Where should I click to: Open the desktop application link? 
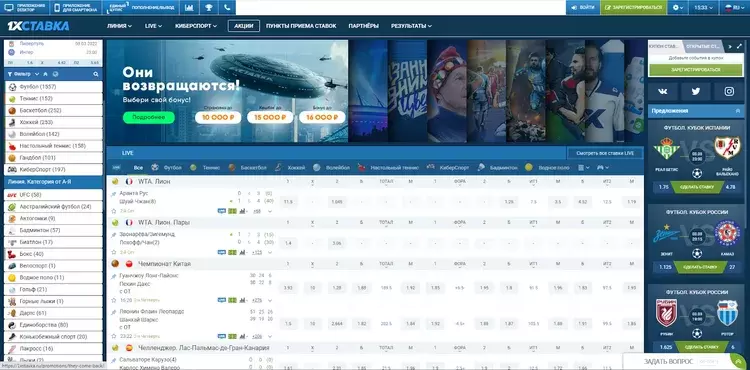click(24, 8)
